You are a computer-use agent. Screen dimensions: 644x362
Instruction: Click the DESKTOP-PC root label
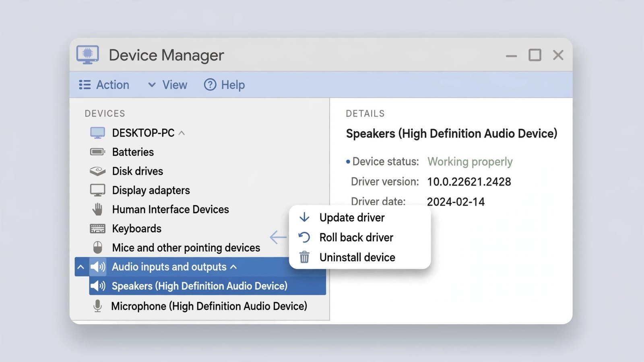tap(143, 133)
